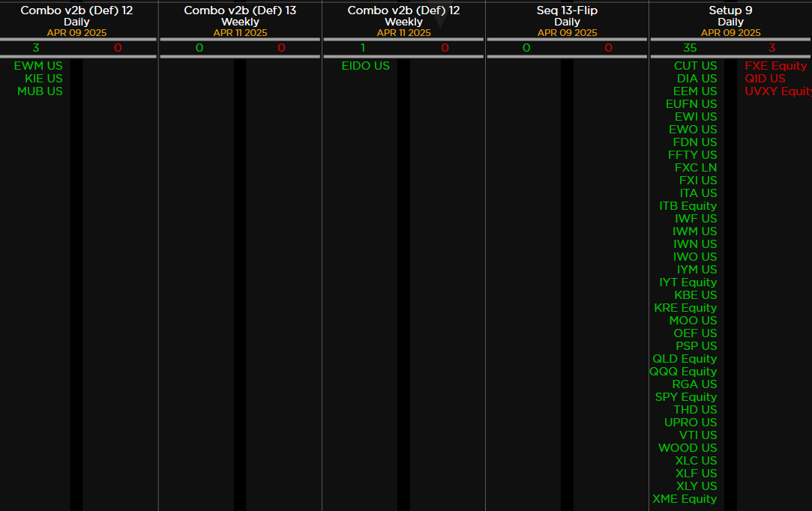
Task: Open the RGA US entry
Action: (x=694, y=384)
